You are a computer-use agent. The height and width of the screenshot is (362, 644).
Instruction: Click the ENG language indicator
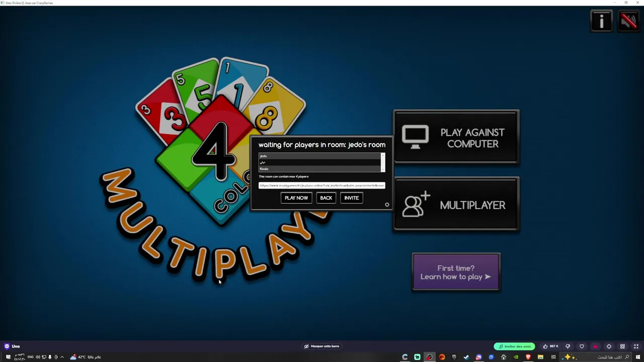(30, 357)
